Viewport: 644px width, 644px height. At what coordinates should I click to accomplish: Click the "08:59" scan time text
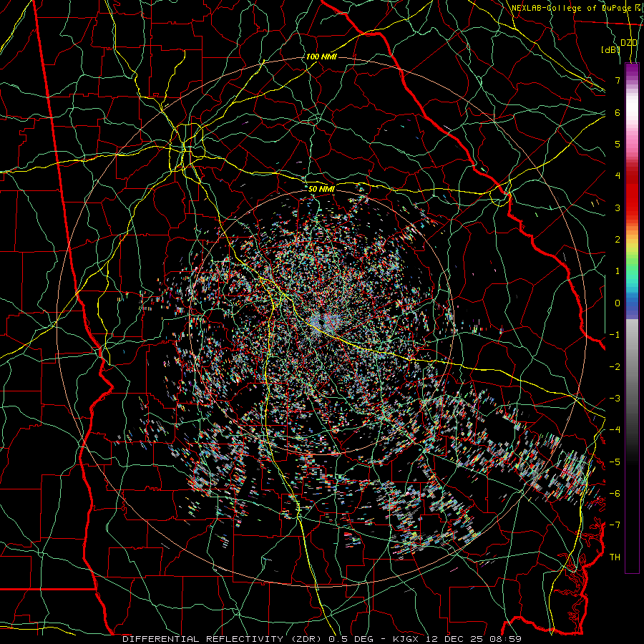point(507,639)
